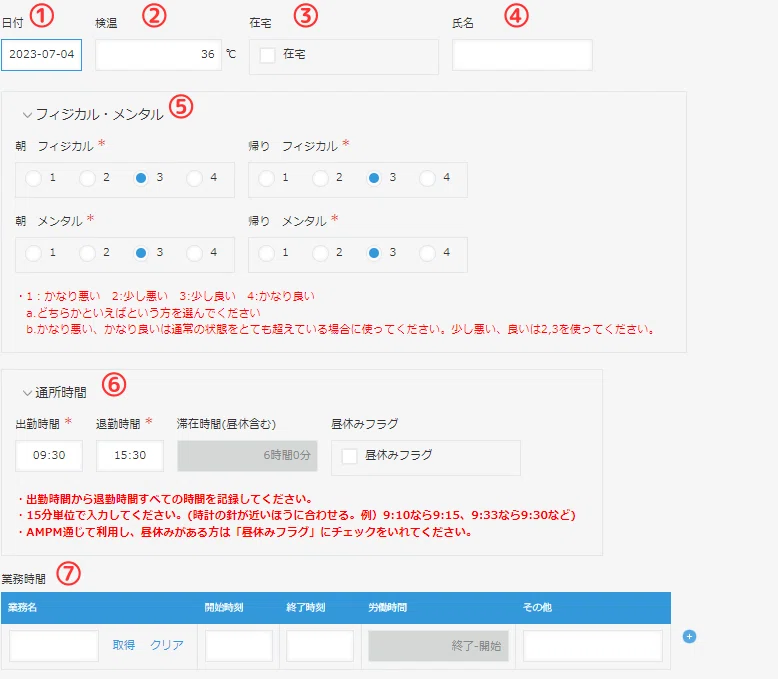Click the 終了時刻 input in table row

(x=320, y=646)
